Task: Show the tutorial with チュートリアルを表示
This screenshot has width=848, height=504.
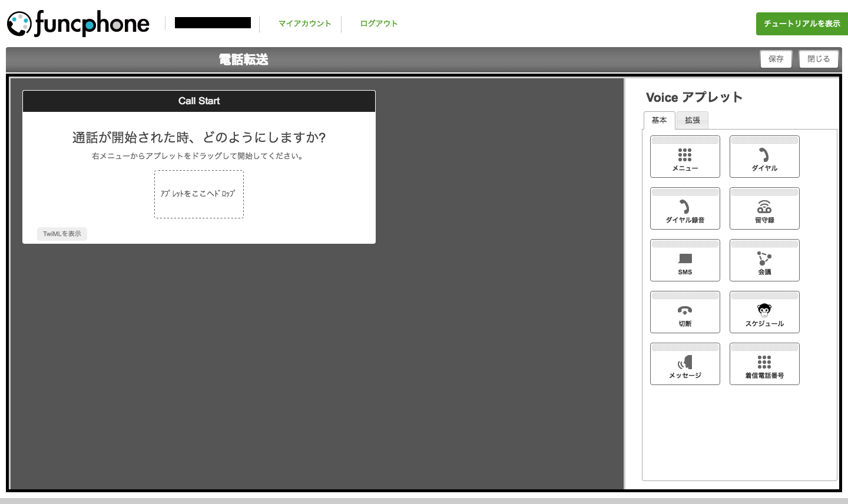Action: click(x=801, y=24)
